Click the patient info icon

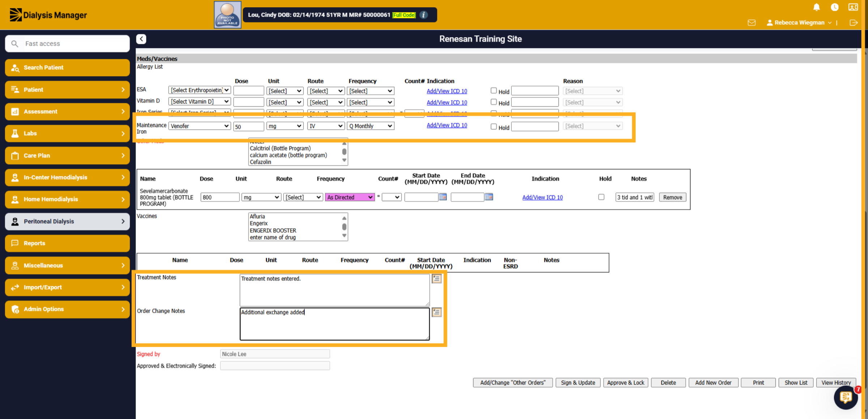tap(424, 15)
